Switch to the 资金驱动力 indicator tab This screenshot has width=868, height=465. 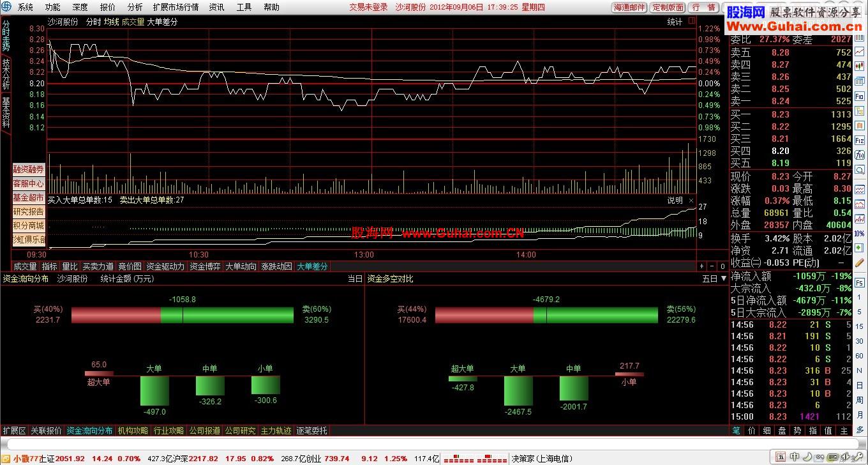tap(165, 266)
